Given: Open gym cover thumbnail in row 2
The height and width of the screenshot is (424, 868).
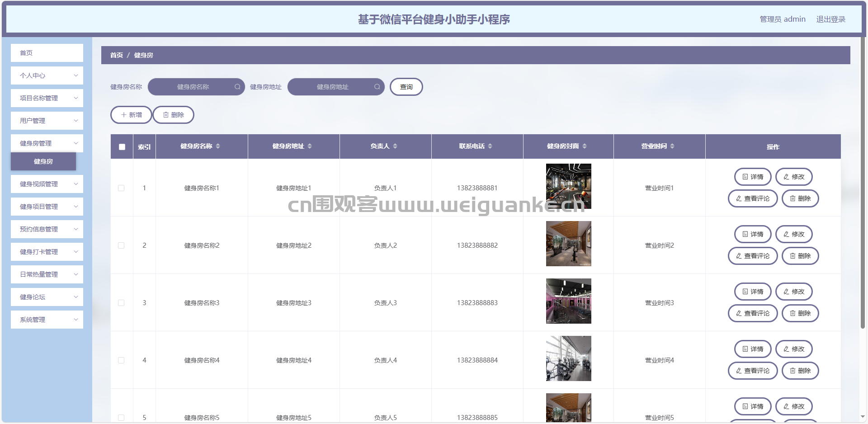Looking at the screenshot, I should (x=569, y=244).
